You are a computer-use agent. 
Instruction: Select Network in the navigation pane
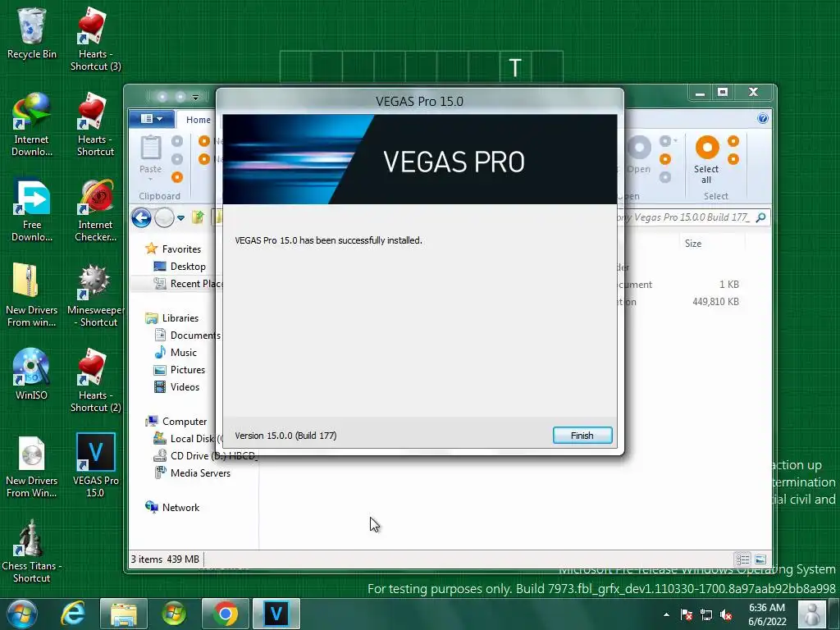point(172,507)
